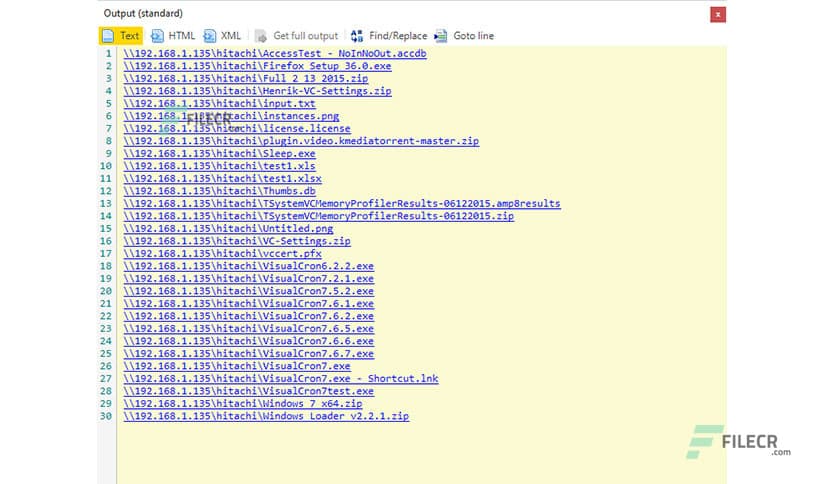
Task: Open the Sleep.exe file link
Action: [x=220, y=154]
